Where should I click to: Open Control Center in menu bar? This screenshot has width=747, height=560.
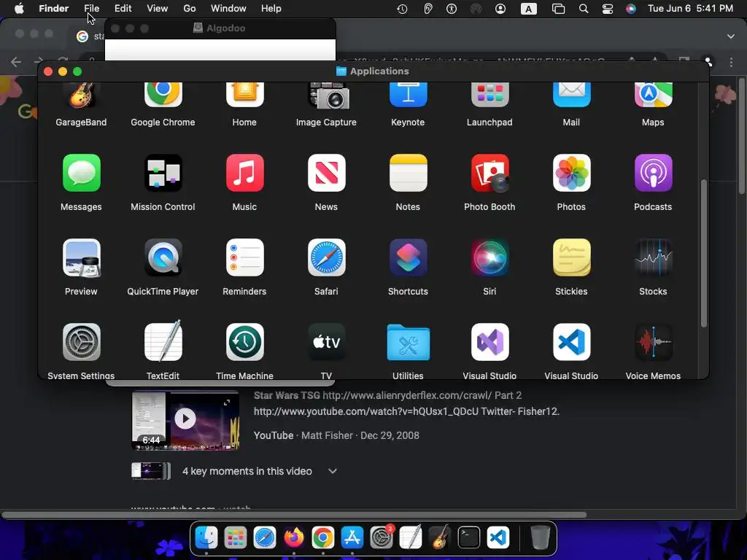point(608,9)
